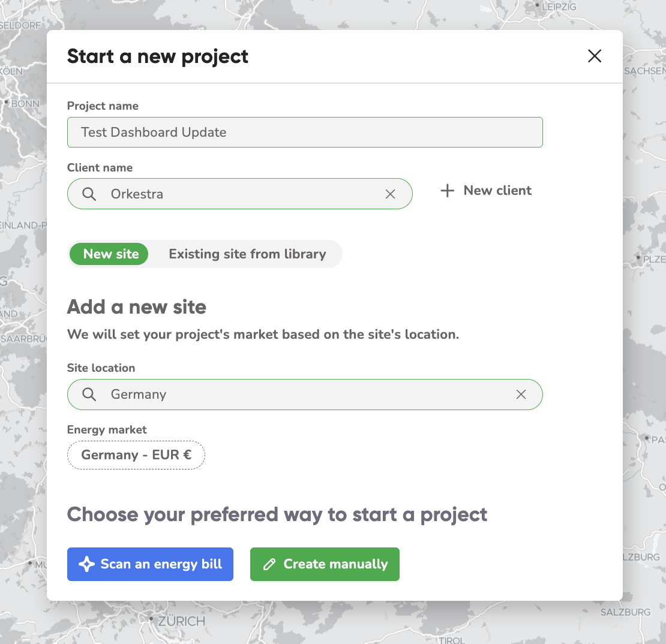Click the sparkle icon on Scan button
Image resolution: width=666 pixels, height=644 pixels.
pyautogui.click(x=86, y=564)
